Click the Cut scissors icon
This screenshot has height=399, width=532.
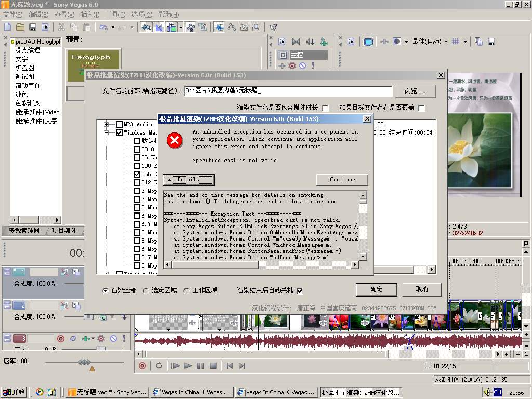[x=61, y=27]
